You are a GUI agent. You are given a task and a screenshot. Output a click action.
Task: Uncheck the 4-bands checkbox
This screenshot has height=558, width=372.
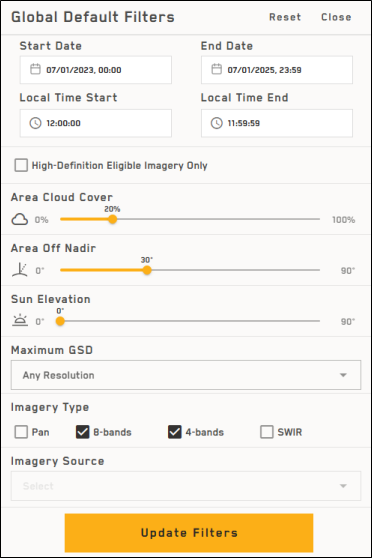(175, 432)
